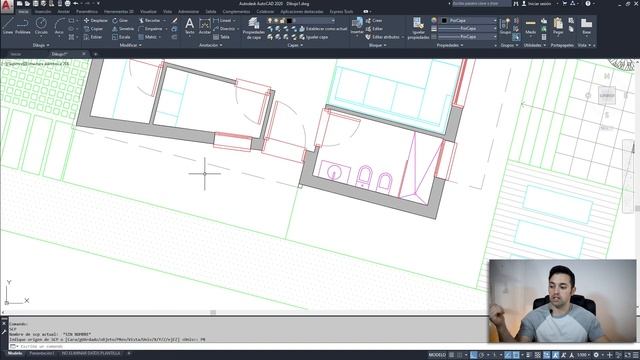Open the Vista ribbon tab
Screen dimensions: 640x360
click(x=167, y=12)
